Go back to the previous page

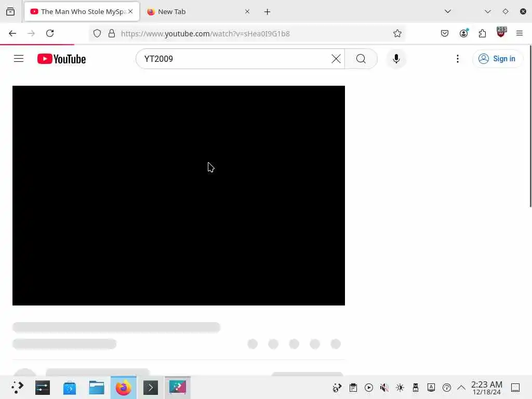(x=12, y=33)
